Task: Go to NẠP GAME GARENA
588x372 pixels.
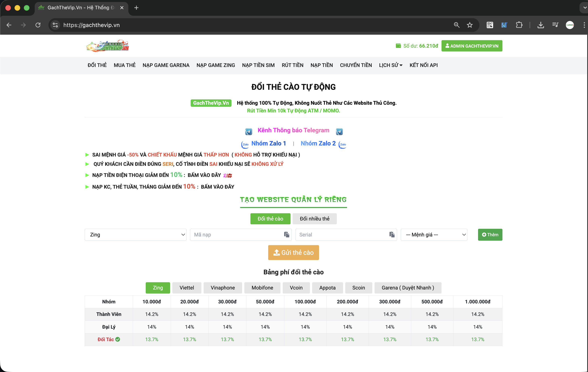Action: coord(166,65)
